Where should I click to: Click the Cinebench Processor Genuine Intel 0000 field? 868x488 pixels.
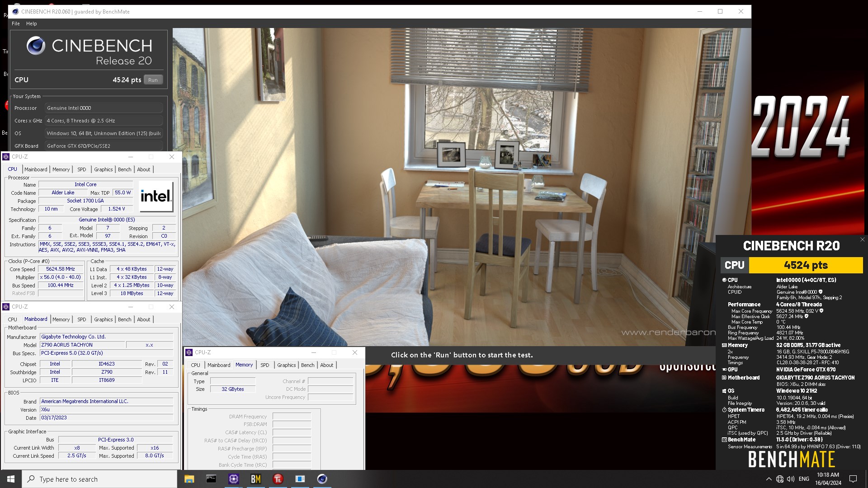(104, 108)
